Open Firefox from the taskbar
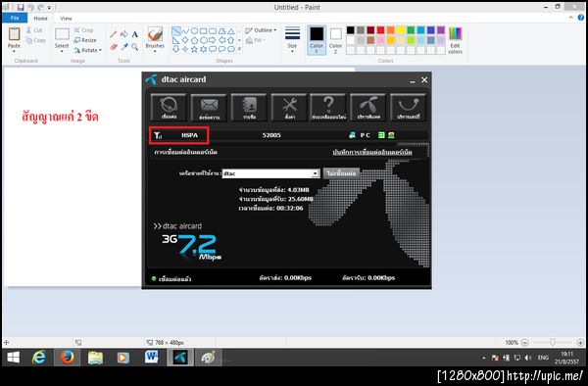This screenshot has height=386, width=588. coord(67,358)
